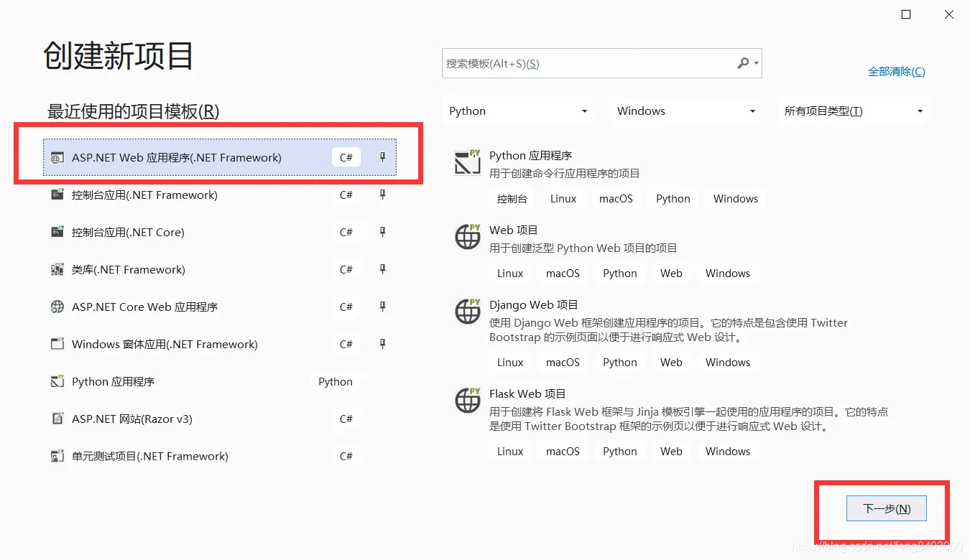Click the search magnifier icon
The image size is (970, 560).
coord(743,63)
